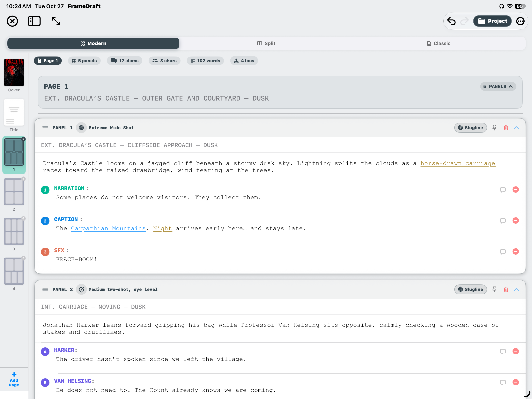This screenshot has height=399, width=532.
Task: Grab the Panel 1 drag handle
Action: pos(45,128)
